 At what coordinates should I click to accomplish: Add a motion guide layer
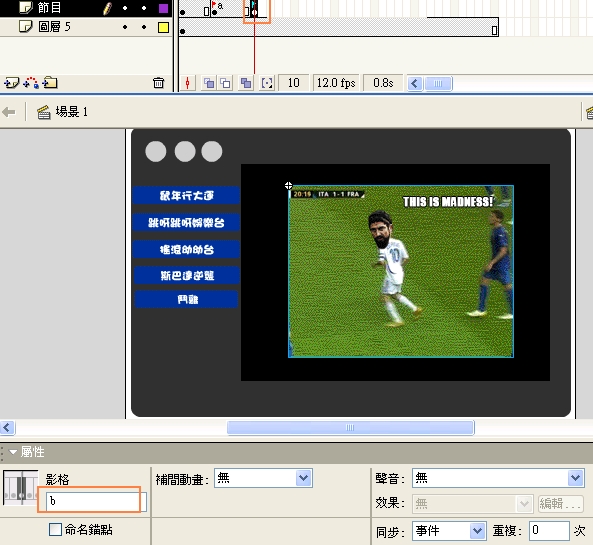pyautogui.click(x=31, y=82)
